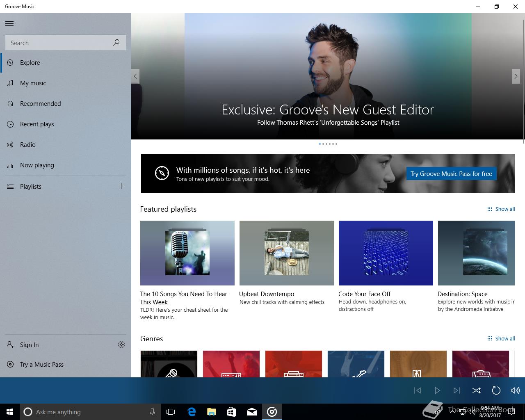This screenshot has height=420, width=525.
Task: Skip to previous track
Action: tap(418, 390)
